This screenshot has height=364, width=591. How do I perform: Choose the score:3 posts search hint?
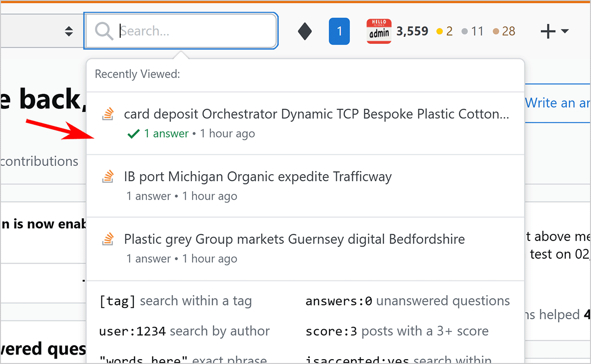tap(396, 331)
